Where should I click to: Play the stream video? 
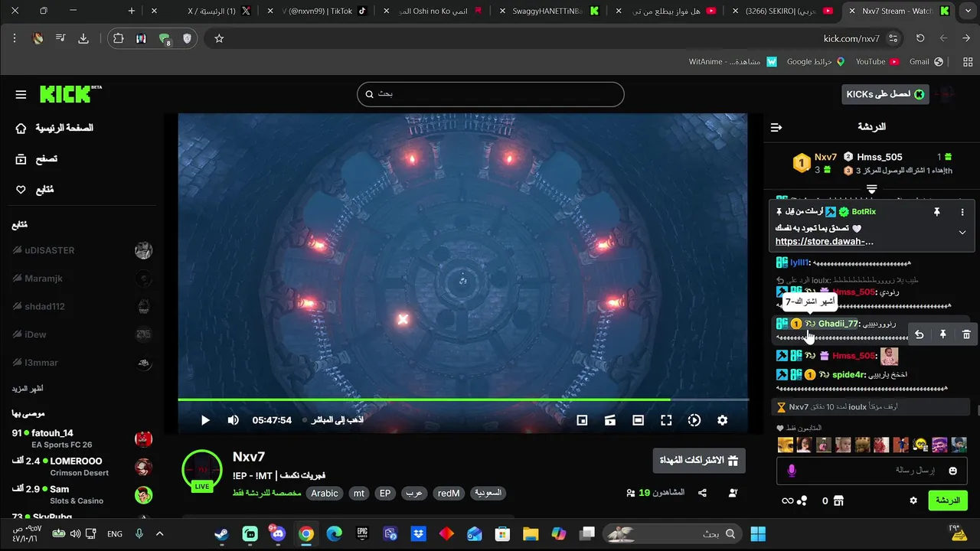(x=205, y=420)
